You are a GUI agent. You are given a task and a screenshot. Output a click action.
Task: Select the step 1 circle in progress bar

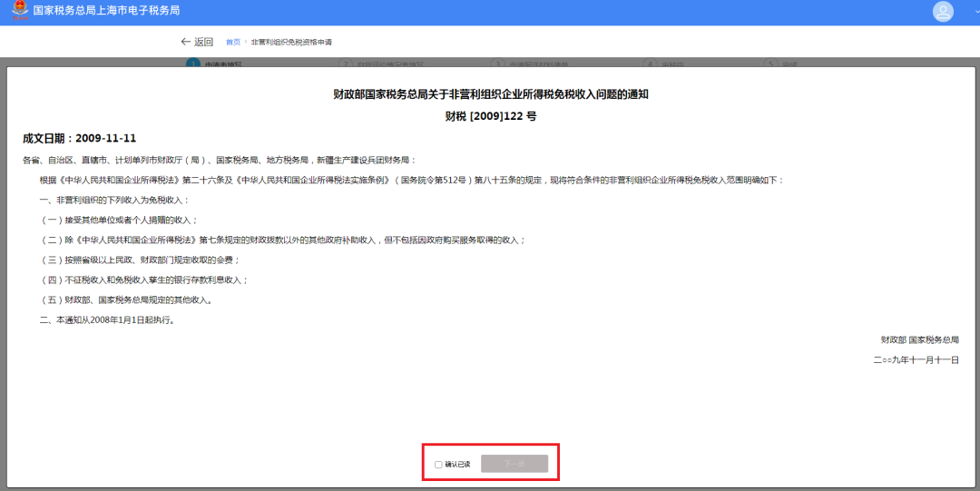192,64
